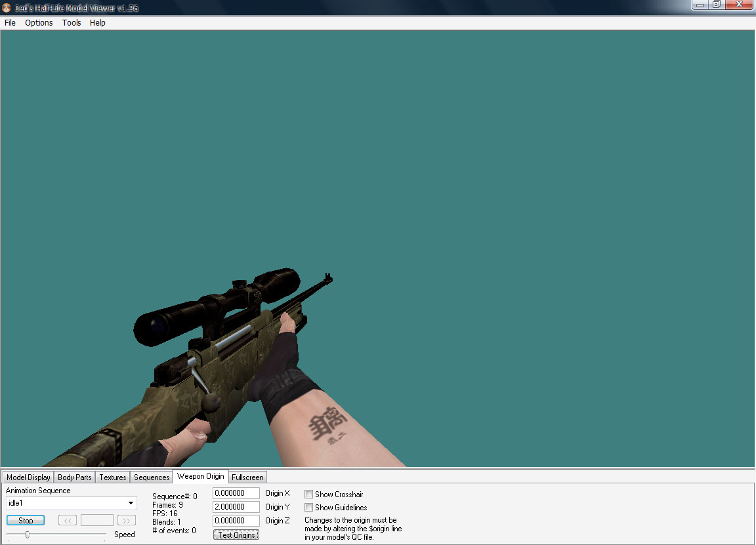Enable Show Guidelines checkbox

[x=308, y=508]
